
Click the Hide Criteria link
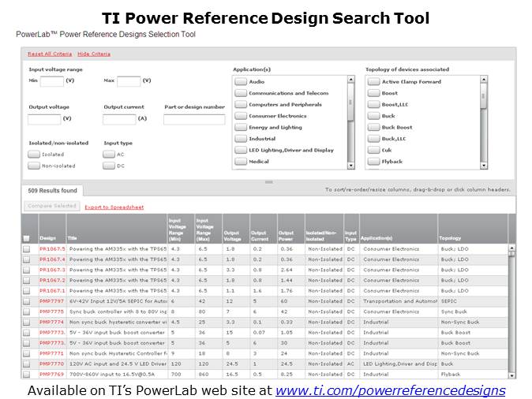click(x=94, y=54)
